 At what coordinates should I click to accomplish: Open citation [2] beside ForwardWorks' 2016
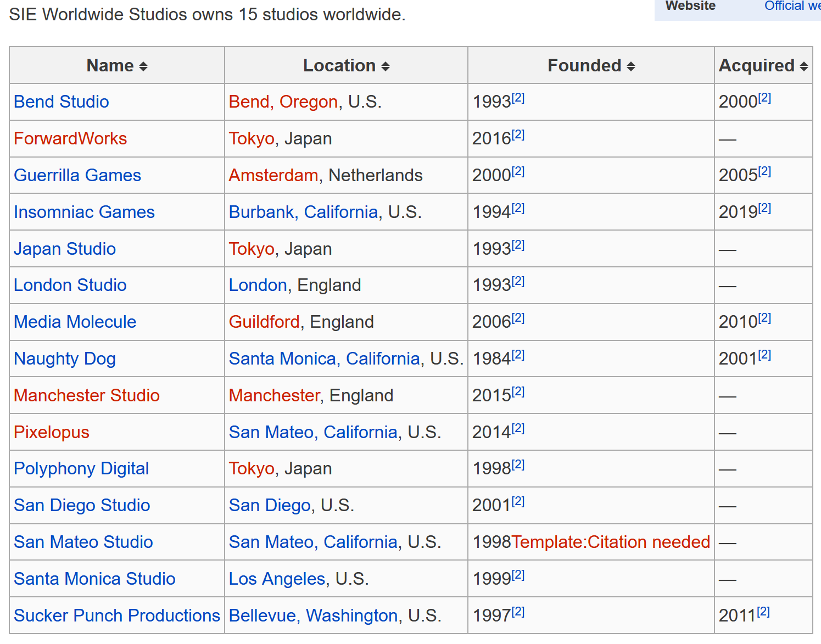click(518, 135)
